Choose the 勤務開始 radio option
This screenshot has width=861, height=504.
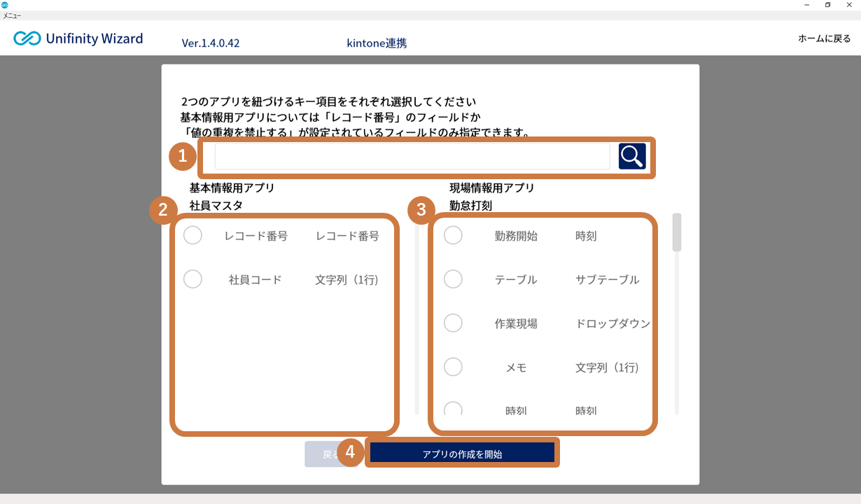pos(453,236)
